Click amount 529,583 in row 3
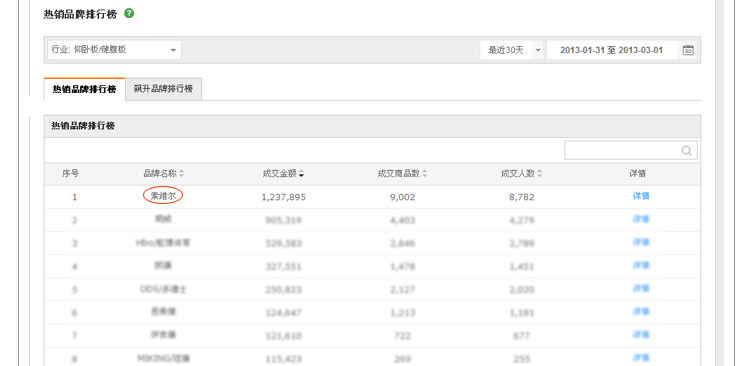The width and height of the screenshot is (750, 366). tap(284, 244)
